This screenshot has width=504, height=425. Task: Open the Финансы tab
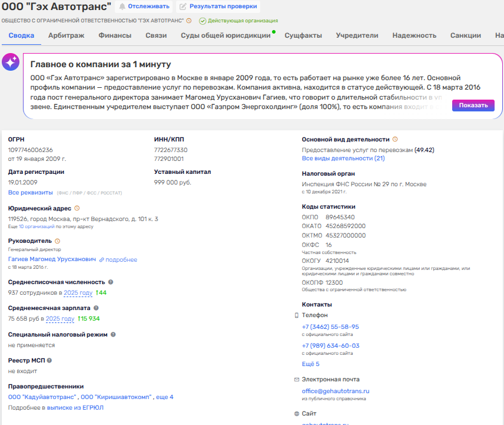pos(115,35)
